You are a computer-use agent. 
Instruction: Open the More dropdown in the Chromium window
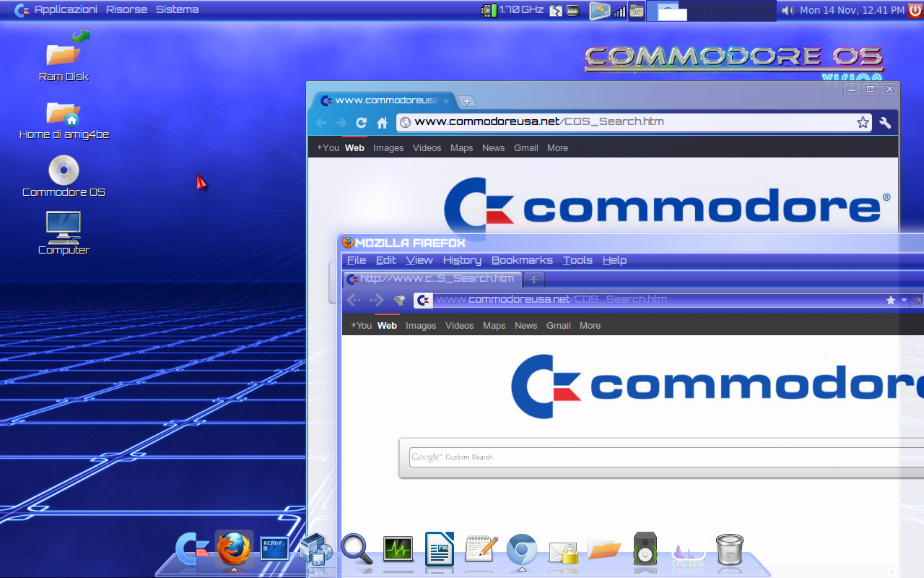pyautogui.click(x=557, y=147)
